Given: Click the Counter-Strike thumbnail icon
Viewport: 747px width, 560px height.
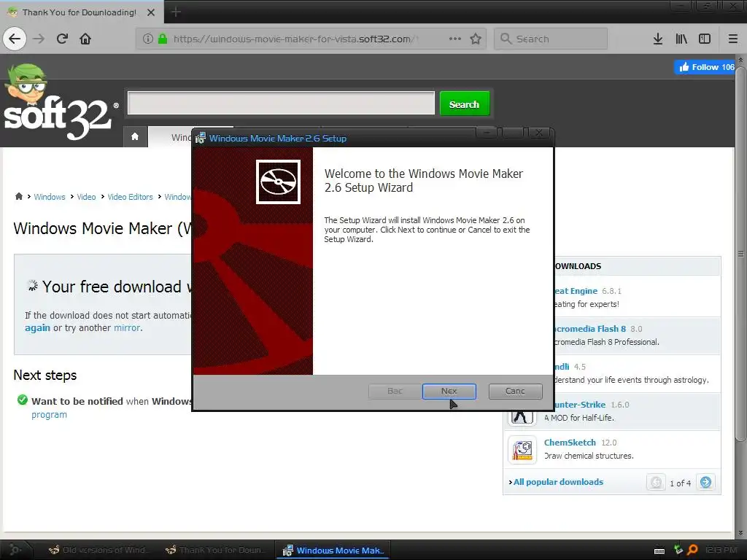Looking at the screenshot, I should click(x=522, y=418).
